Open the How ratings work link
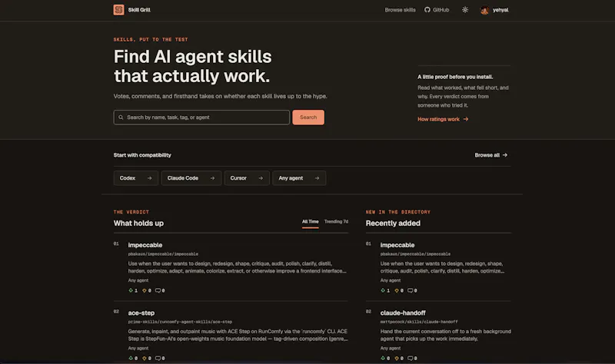Screen dimensions: 615x364 [443, 119]
